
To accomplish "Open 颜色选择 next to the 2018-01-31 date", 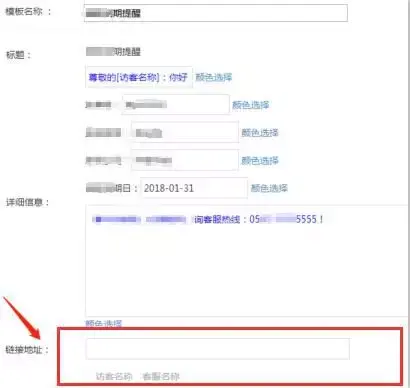I will (x=269, y=188).
